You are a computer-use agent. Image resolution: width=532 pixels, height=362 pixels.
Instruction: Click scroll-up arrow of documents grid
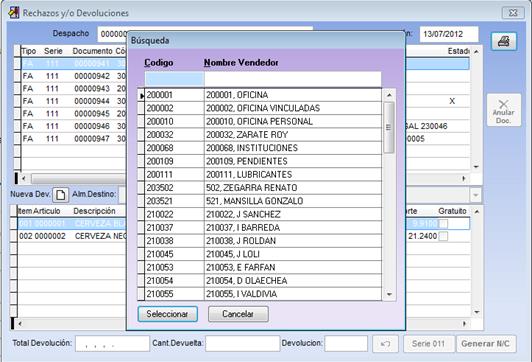click(476, 52)
